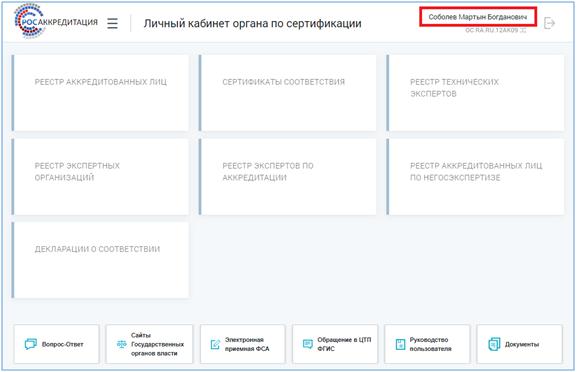Open the Реестр экспертных организаций tile

pos(100,177)
